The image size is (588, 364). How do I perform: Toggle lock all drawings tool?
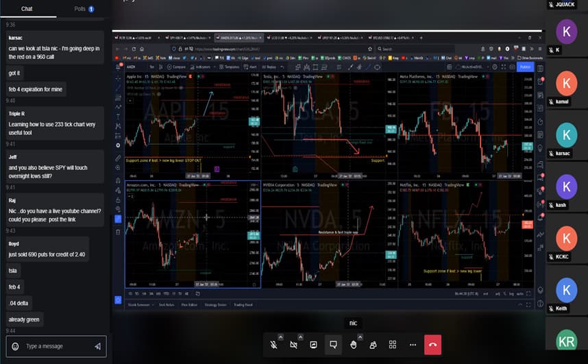click(x=118, y=200)
